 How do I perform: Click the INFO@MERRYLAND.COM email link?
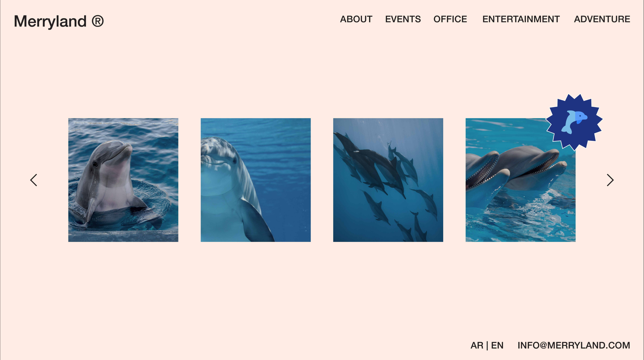click(574, 346)
